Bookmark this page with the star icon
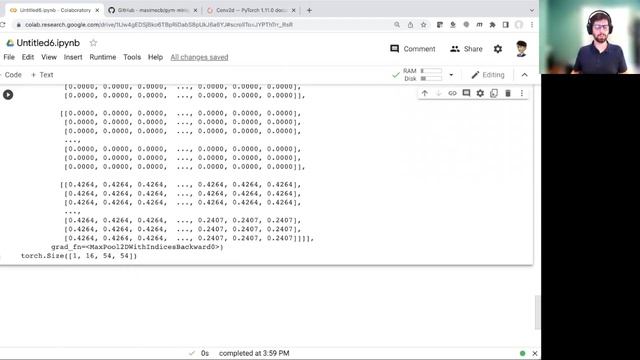Screen dimensions: 640x360 (424, 25)
